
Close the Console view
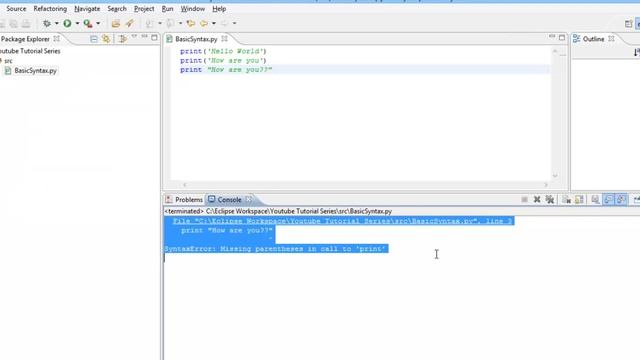[249, 199]
